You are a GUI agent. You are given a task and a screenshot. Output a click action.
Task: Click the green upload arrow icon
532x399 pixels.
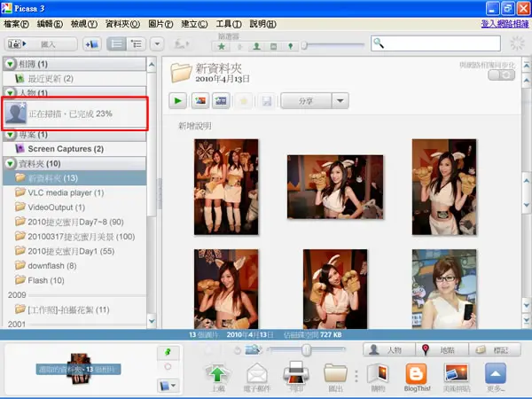[x=218, y=377]
